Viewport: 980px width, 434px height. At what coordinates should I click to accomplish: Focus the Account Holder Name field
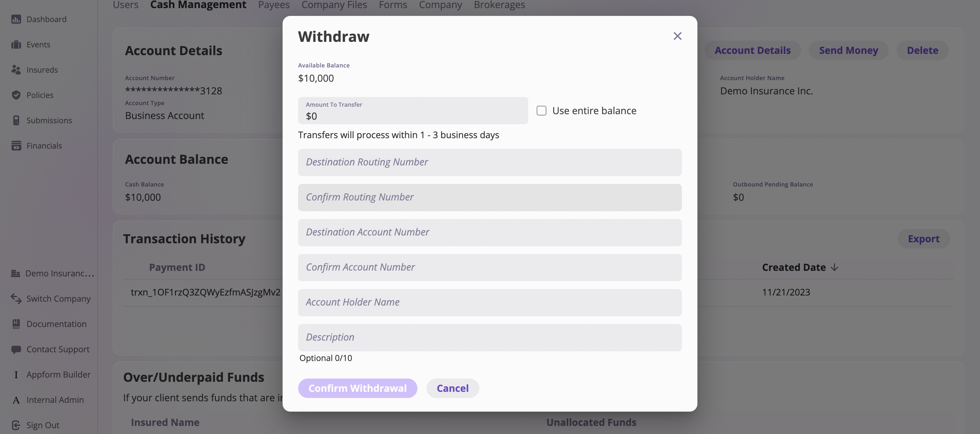click(490, 302)
